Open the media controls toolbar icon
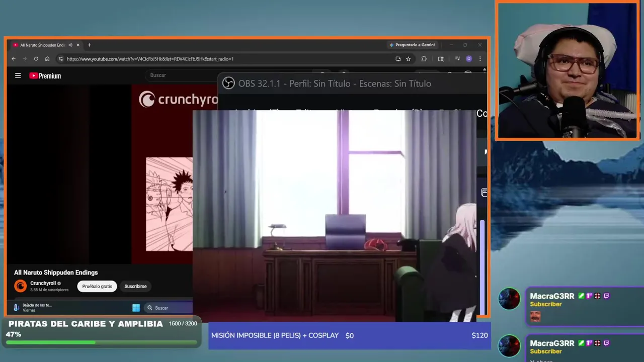 [x=457, y=59]
